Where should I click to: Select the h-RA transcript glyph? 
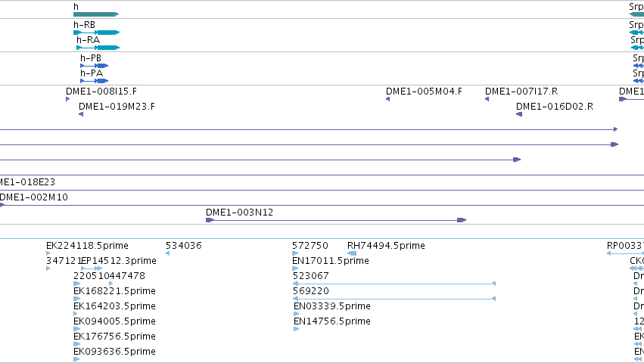point(98,48)
